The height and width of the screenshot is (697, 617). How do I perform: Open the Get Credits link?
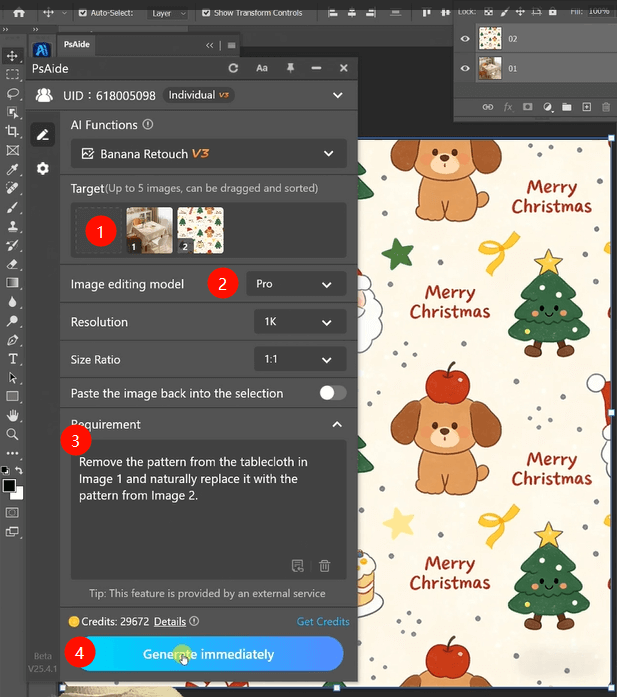click(323, 622)
